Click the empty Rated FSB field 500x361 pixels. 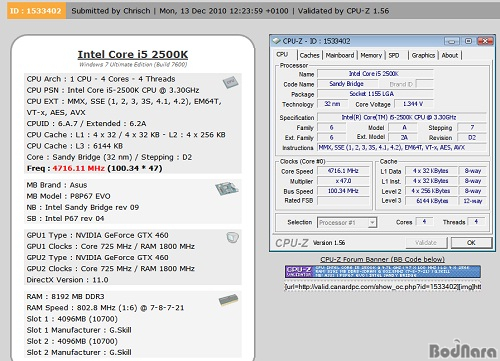(343, 201)
